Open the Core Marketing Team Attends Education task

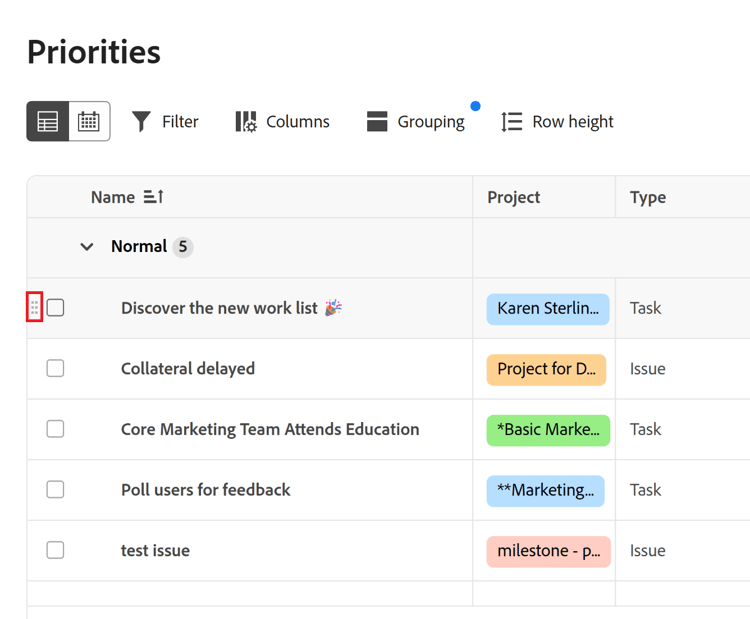pos(270,429)
